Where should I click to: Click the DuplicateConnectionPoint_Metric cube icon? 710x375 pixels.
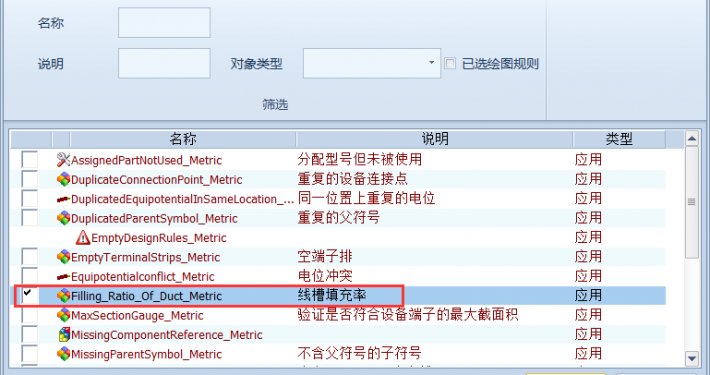(63, 179)
